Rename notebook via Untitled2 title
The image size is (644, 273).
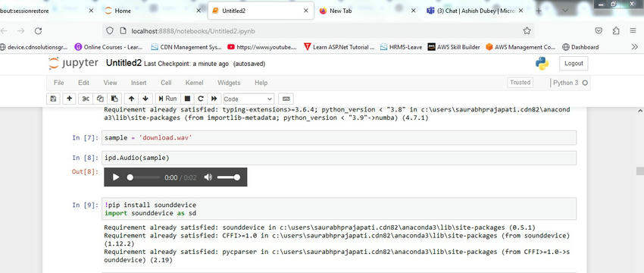click(123, 63)
